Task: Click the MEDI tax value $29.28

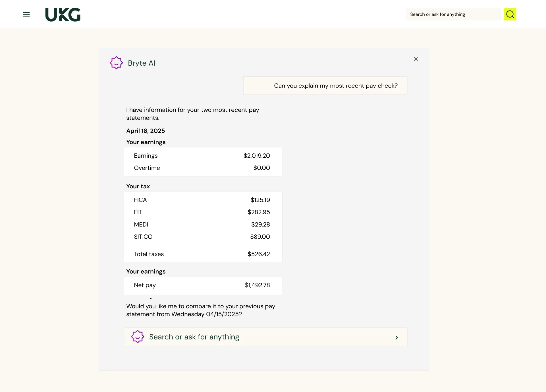Action: point(260,224)
